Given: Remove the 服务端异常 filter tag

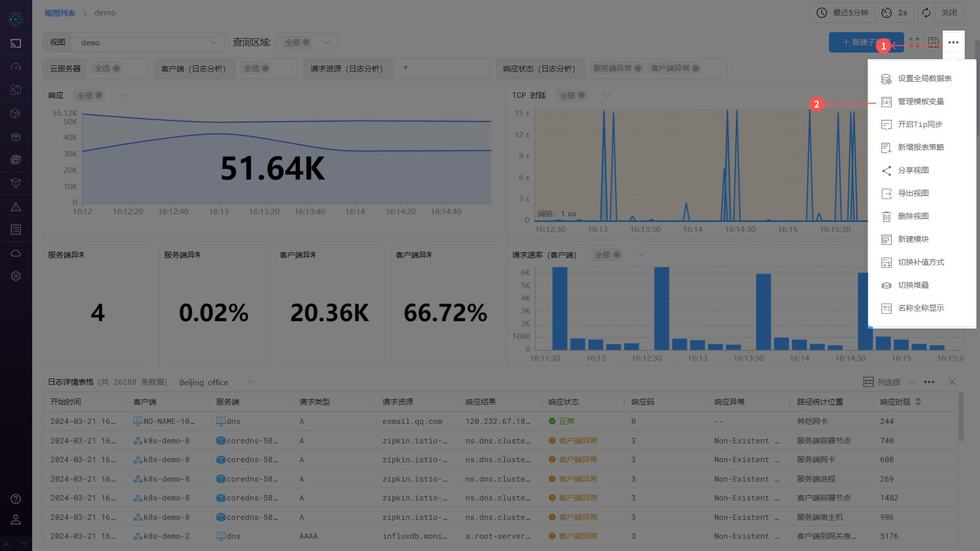Looking at the screenshot, I should click(638, 68).
